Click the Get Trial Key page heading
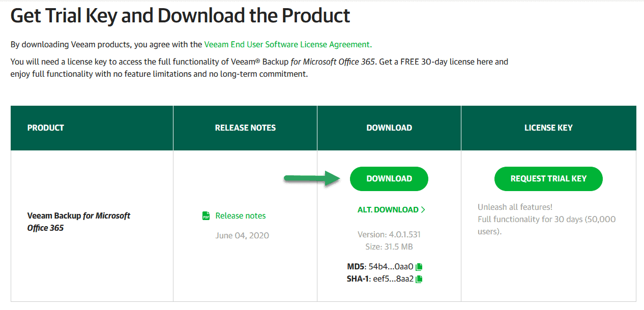644x310 pixels. coord(180,16)
